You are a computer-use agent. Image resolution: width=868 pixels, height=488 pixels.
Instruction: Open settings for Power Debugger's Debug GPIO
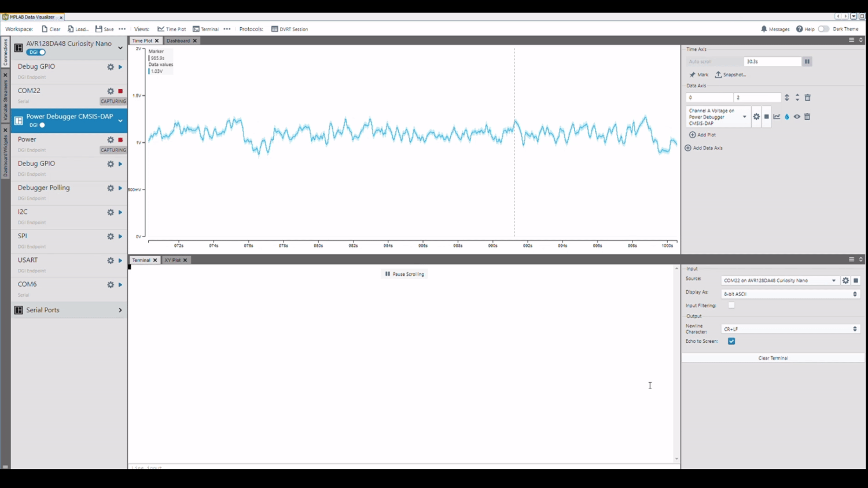click(x=111, y=164)
